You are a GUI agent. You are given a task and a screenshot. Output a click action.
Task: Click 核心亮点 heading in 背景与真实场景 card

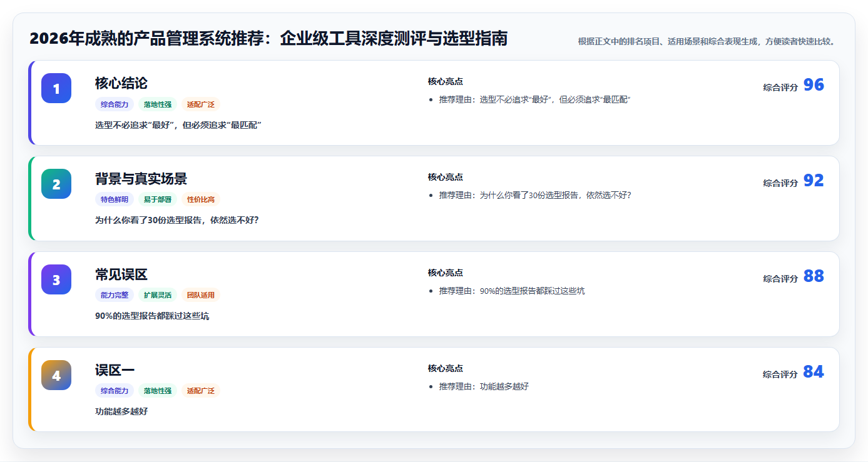click(446, 178)
